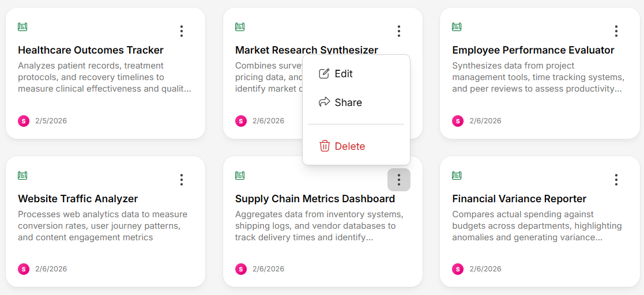
Task: Click highlighted three-dot button on Supply Chain card
Action: pos(398,180)
